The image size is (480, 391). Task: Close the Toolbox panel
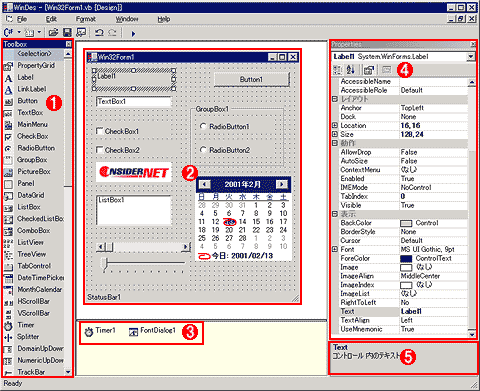pyautogui.click(x=68, y=44)
